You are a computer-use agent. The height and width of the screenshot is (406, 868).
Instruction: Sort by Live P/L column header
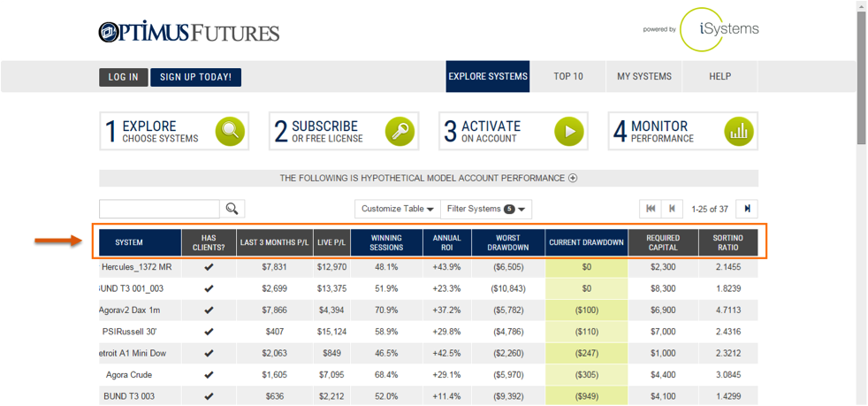[x=332, y=242]
